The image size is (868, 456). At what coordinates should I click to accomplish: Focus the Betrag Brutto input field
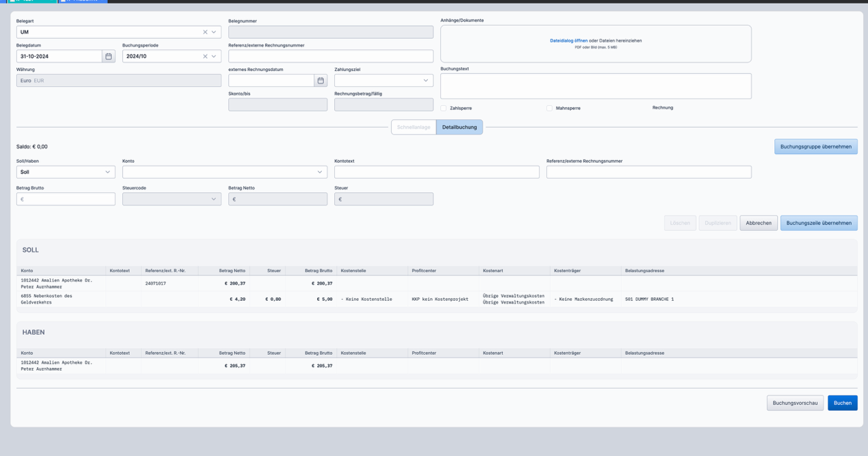click(x=66, y=199)
